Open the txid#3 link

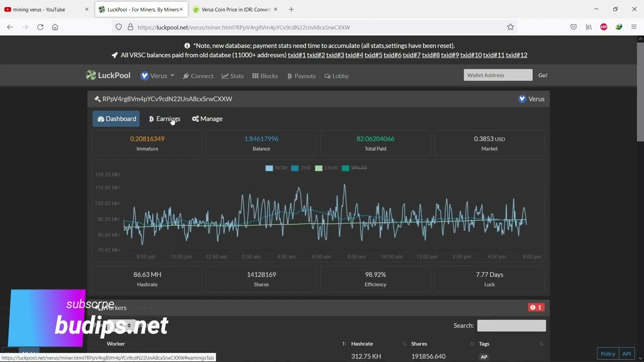335,55
